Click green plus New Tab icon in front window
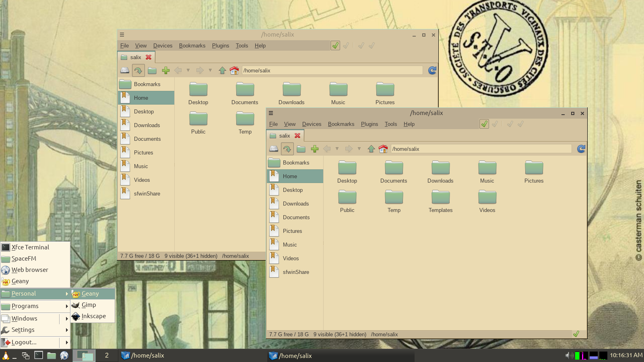This screenshot has width=644, height=362. 315,149
